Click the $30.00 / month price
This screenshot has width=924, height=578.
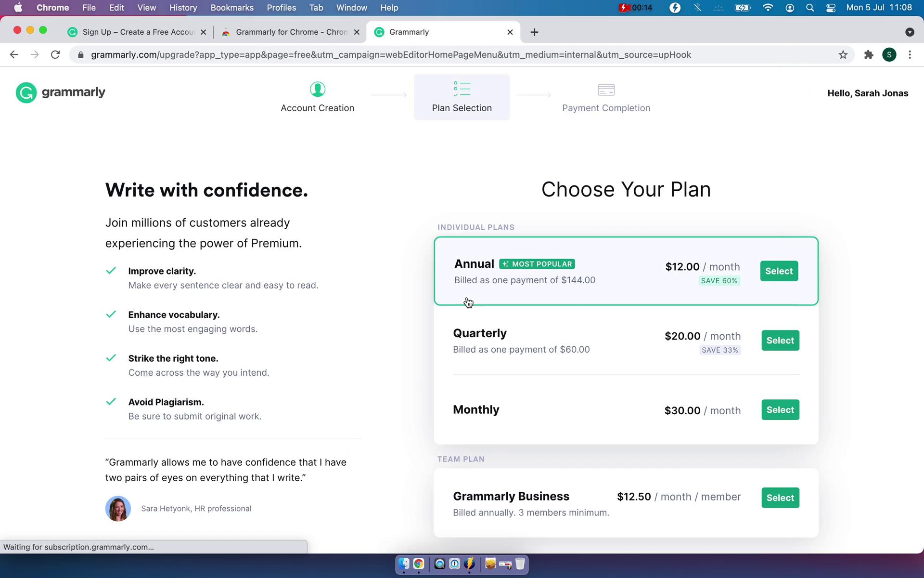pyautogui.click(x=703, y=410)
